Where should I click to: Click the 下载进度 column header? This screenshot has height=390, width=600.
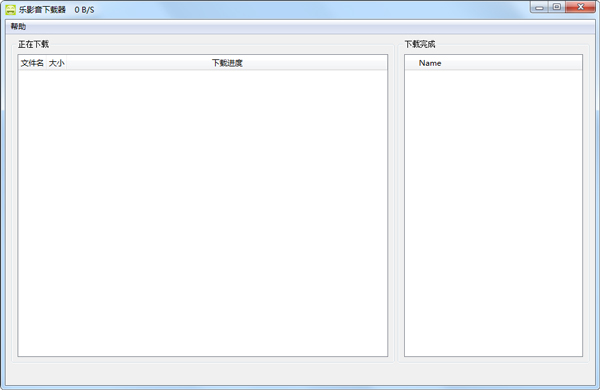coord(227,63)
